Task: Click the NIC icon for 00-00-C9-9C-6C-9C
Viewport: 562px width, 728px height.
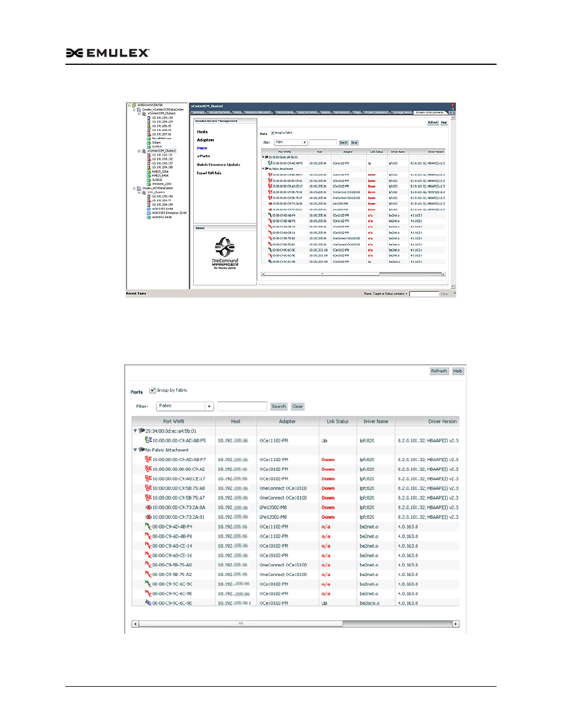Action: point(148,584)
